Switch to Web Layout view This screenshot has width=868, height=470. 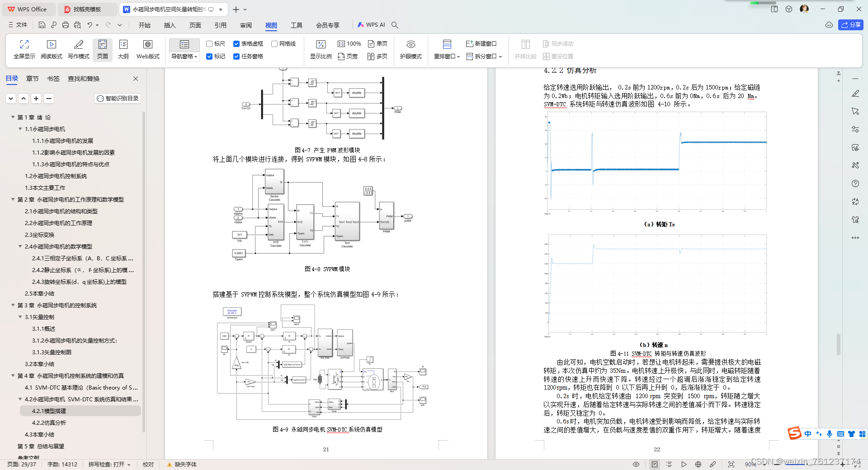click(148, 49)
